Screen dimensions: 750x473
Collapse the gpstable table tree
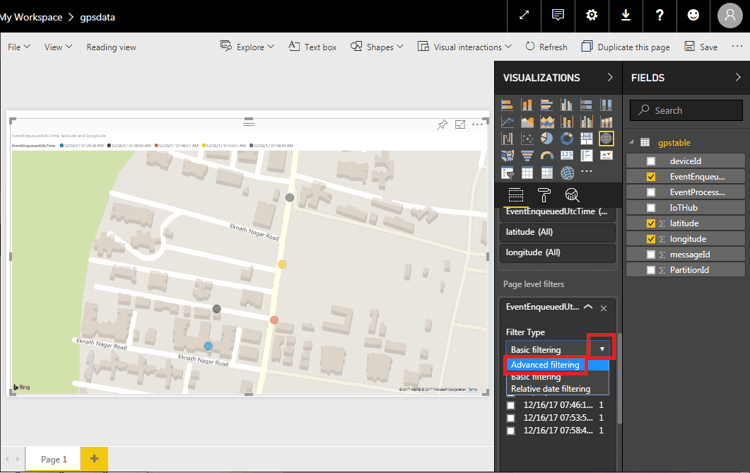tap(631, 142)
